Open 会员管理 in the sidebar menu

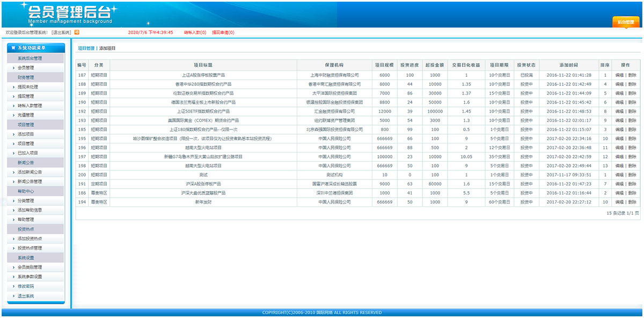[26, 68]
